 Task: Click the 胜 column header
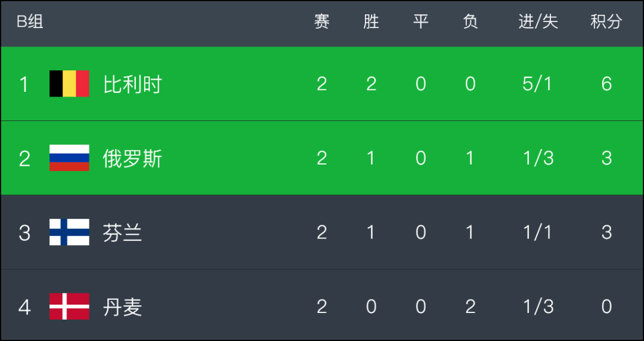[x=371, y=22]
